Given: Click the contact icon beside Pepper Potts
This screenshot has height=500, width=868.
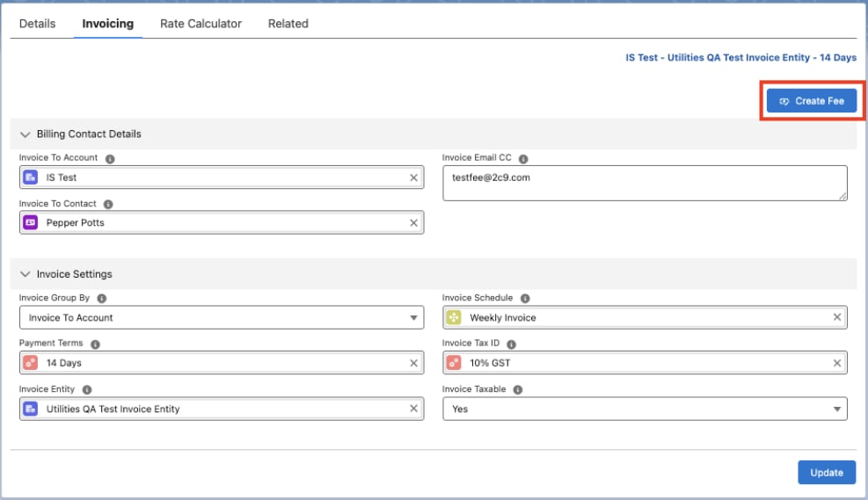Looking at the screenshot, I should pyautogui.click(x=31, y=222).
